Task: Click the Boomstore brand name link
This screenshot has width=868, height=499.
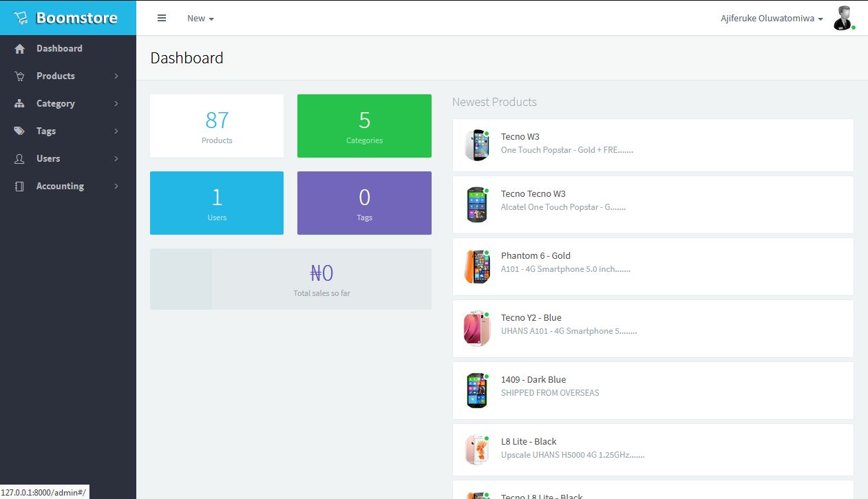Action: point(76,18)
